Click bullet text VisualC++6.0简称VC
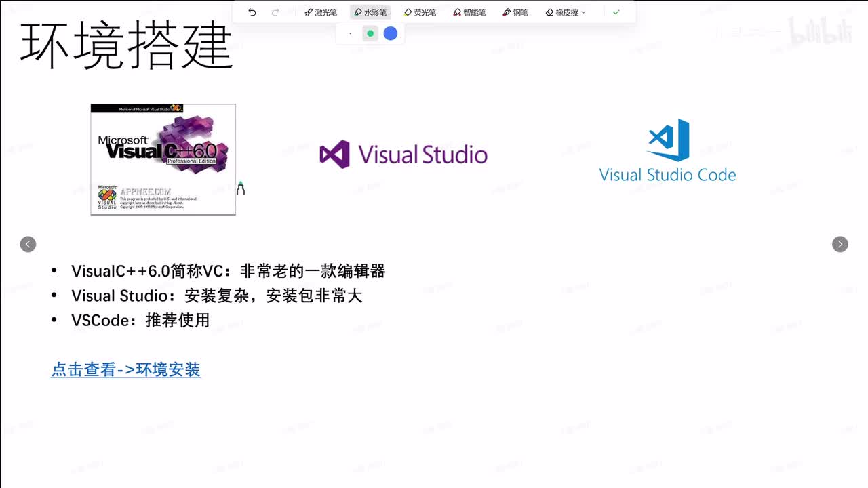The height and width of the screenshot is (488, 868). pos(147,271)
